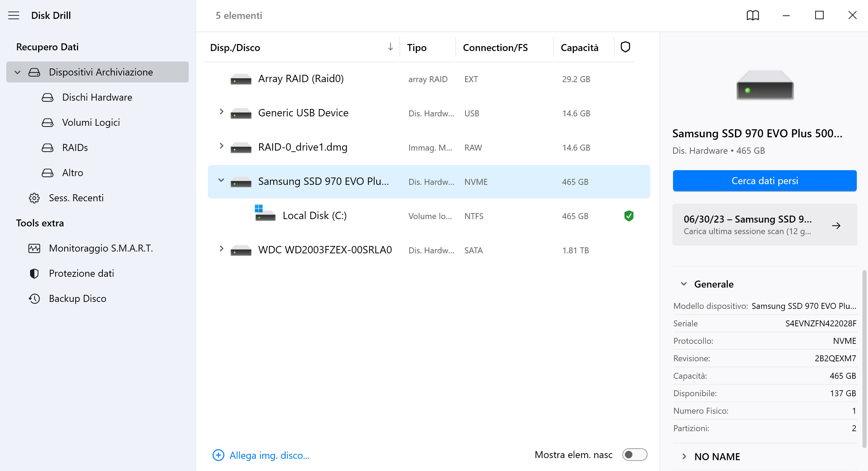The image size is (868, 471).
Task: Open the hamburger menu
Action: [14, 15]
